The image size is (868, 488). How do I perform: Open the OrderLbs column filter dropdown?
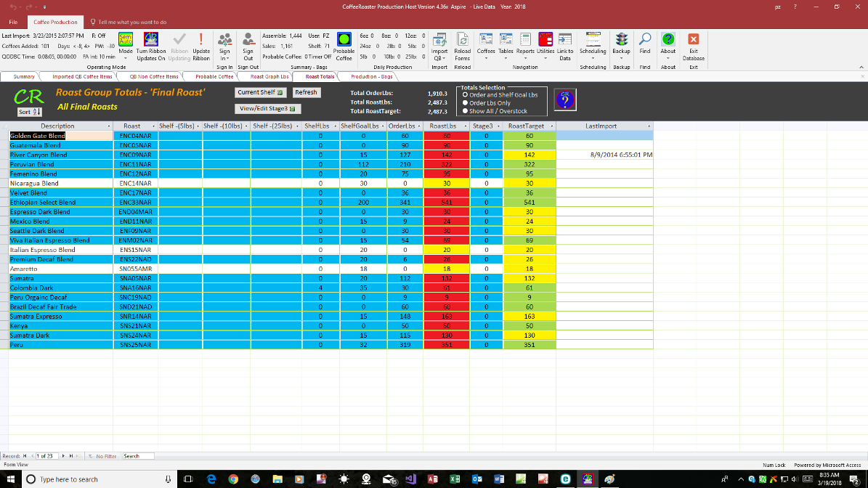coord(419,126)
